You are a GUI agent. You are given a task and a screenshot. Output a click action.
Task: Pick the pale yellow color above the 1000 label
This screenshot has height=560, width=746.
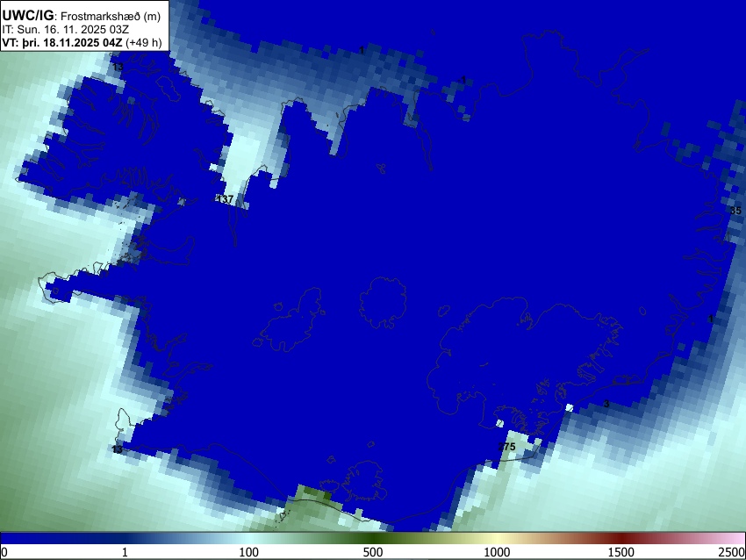click(497, 538)
